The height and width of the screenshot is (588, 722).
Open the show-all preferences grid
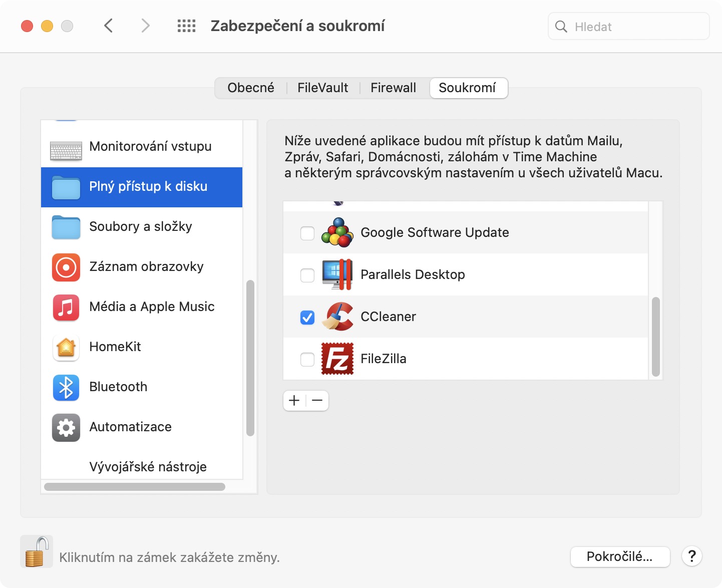click(186, 26)
